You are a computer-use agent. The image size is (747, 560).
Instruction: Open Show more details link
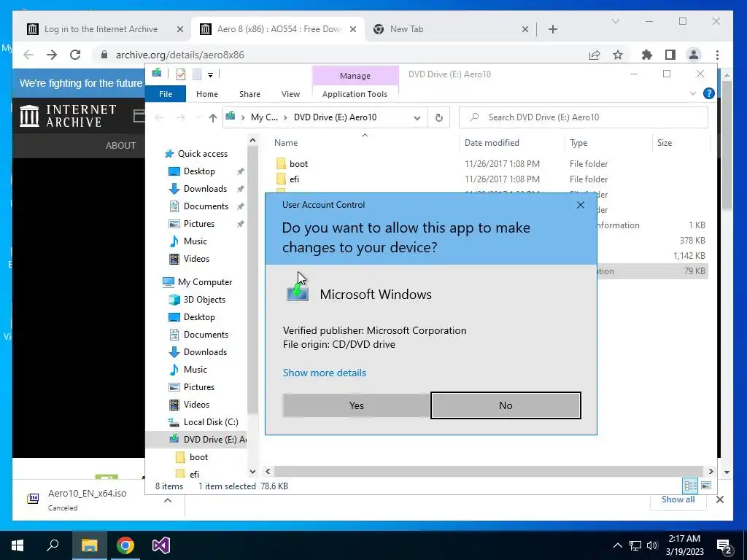click(x=325, y=373)
